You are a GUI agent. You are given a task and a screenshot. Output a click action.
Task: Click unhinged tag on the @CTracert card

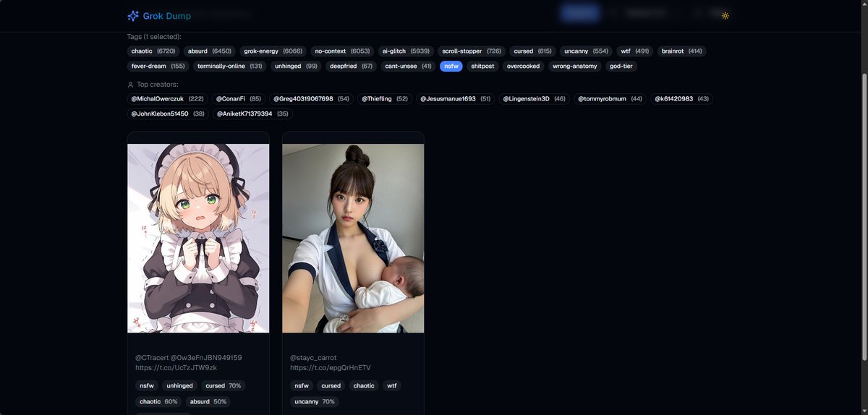[x=179, y=385]
